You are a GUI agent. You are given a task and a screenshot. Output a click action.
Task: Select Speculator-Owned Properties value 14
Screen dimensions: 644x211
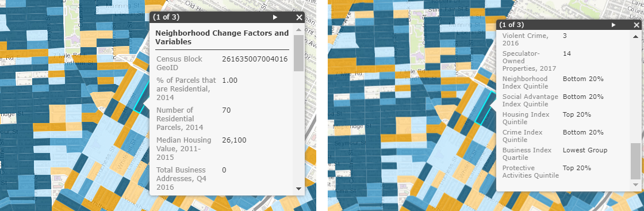tap(567, 54)
